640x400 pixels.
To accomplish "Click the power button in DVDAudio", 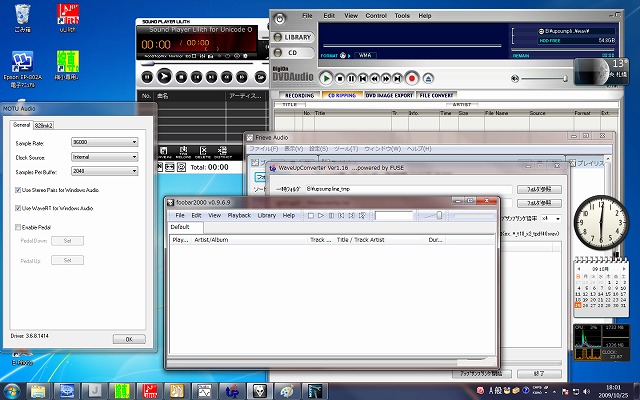I will pos(280,19).
